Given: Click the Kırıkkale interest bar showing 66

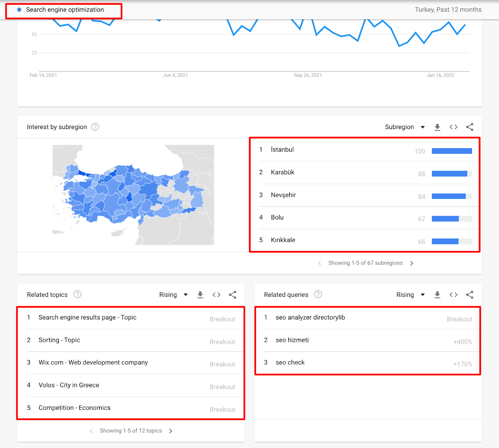Looking at the screenshot, I should click(452, 241).
